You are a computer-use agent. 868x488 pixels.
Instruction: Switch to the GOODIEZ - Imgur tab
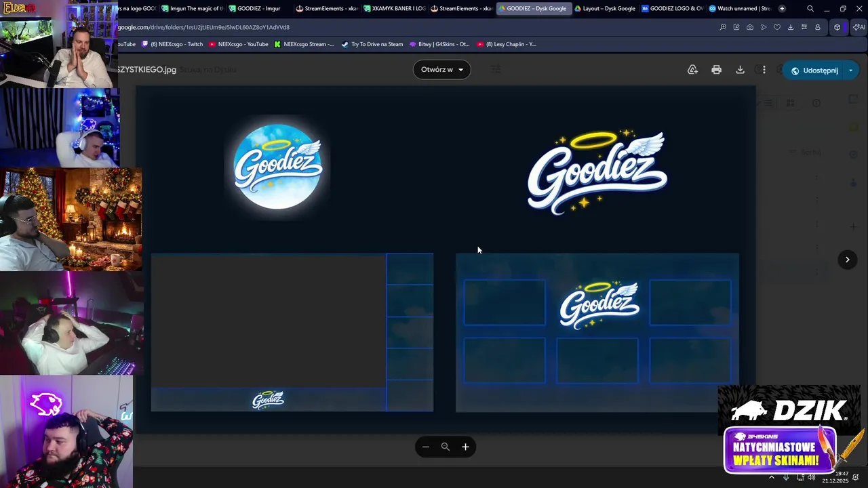[259, 9]
